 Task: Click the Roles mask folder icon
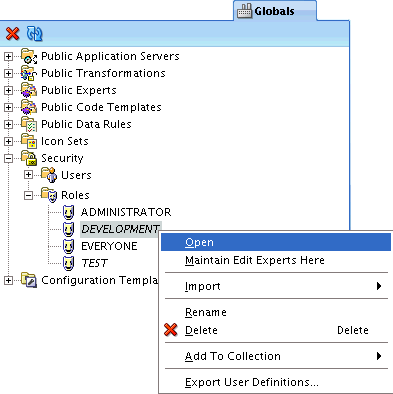coord(49,195)
